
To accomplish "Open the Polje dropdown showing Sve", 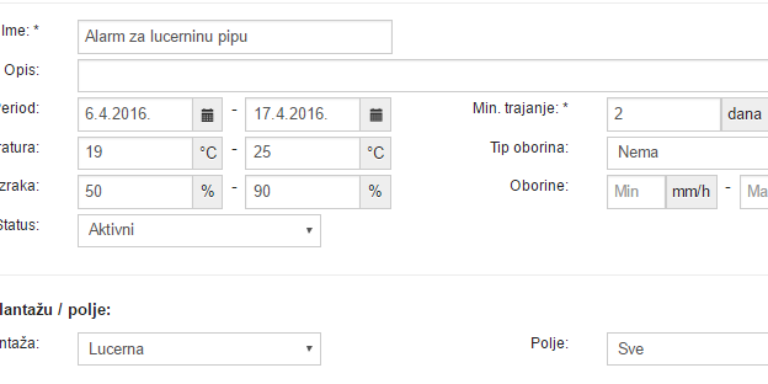I will click(x=687, y=349).
